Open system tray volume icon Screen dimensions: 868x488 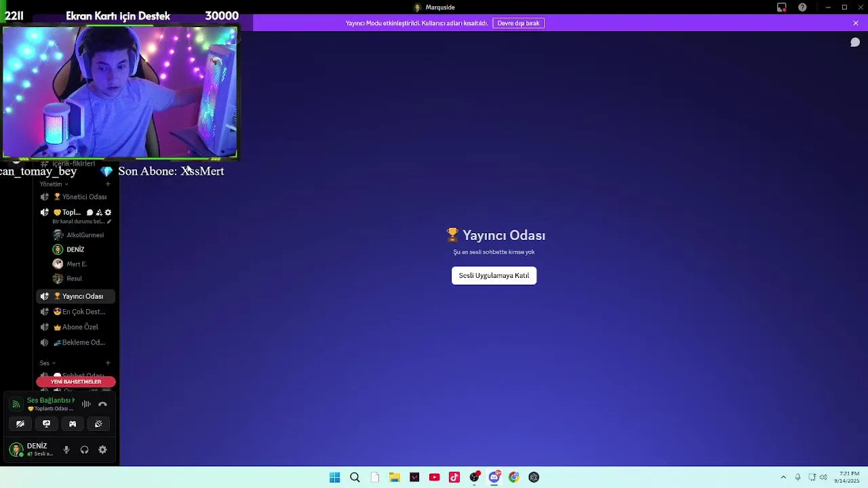pos(824,477)
